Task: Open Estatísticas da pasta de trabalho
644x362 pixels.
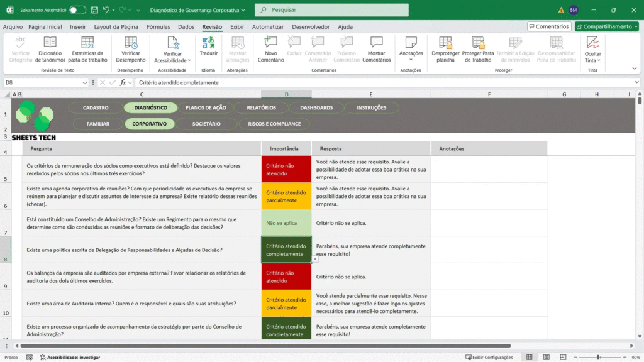Action: (88, 43)
